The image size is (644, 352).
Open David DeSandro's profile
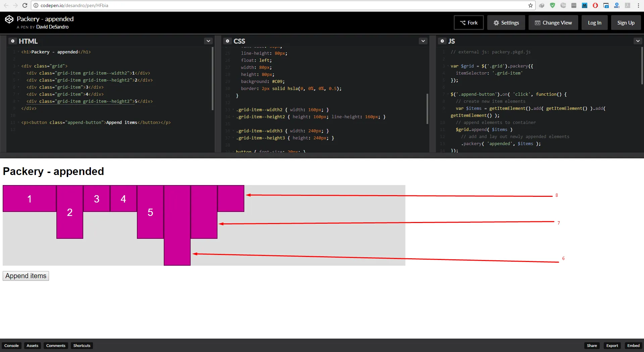pos(52,27)
